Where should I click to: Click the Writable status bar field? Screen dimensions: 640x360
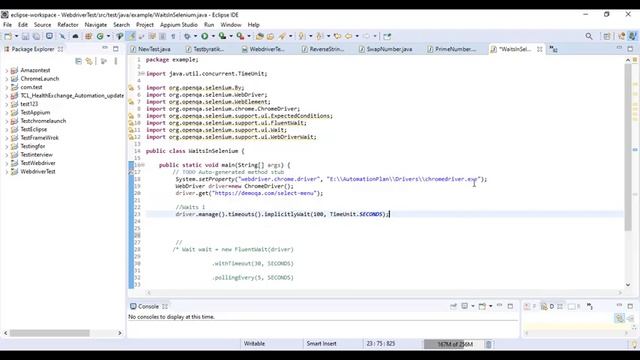click(x=254, y=344)
